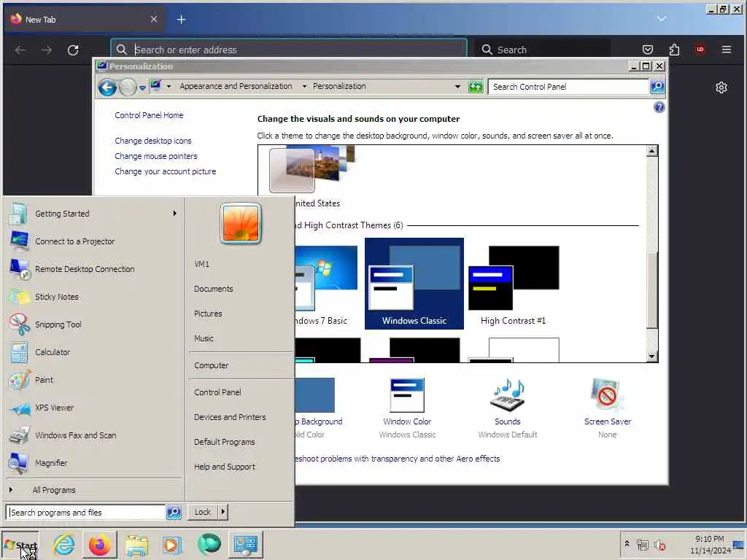Open Music from Start menu
Viewport: 747px width, 560px height.
(x=204, y=338)
